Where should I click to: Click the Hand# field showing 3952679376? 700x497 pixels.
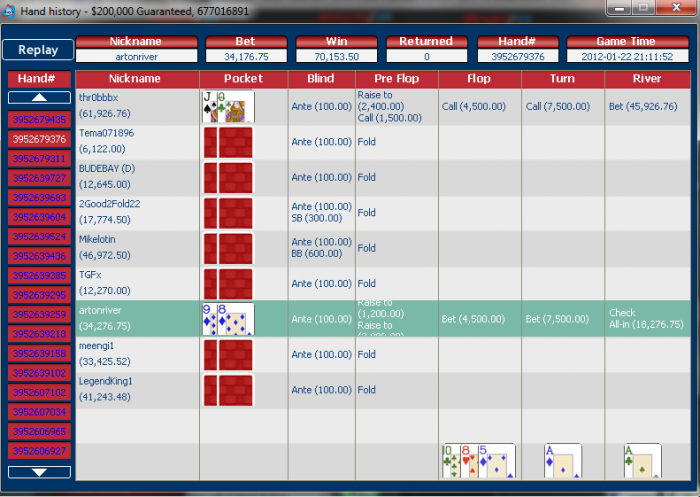(518, 57)
